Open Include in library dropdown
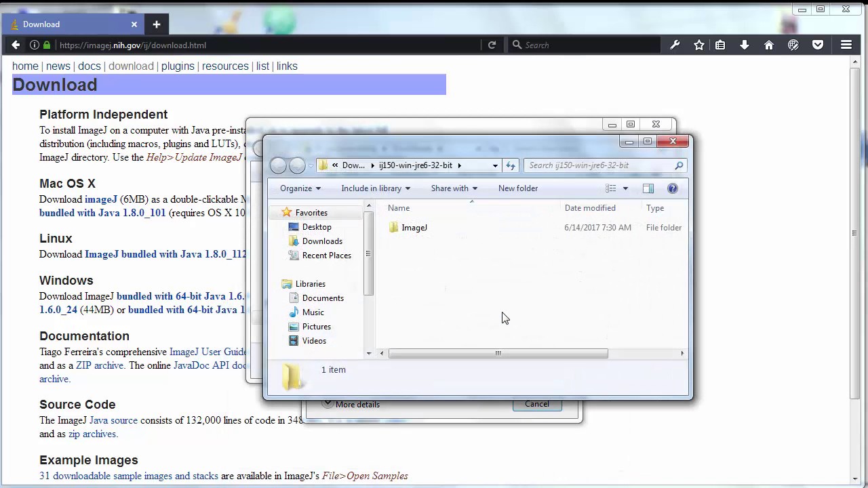 pos(376,188)
